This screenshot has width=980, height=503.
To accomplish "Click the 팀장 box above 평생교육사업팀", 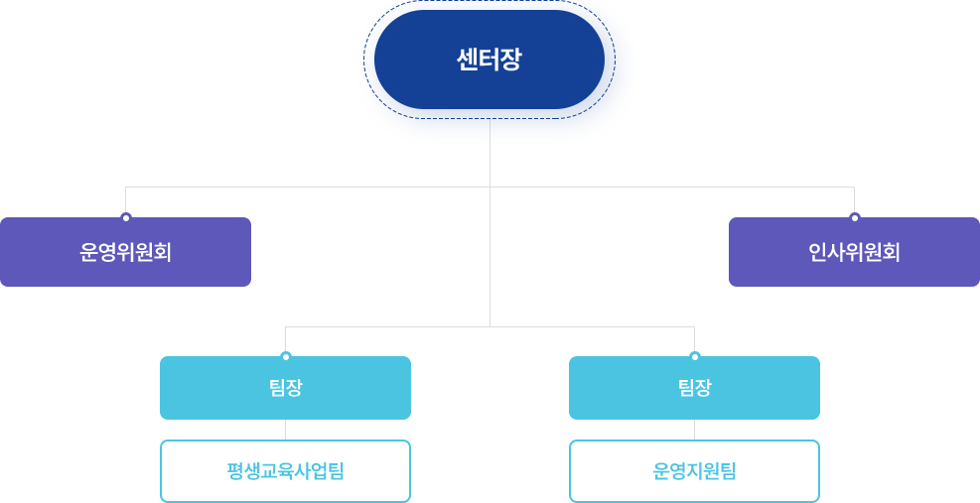I will click(286, 387).
